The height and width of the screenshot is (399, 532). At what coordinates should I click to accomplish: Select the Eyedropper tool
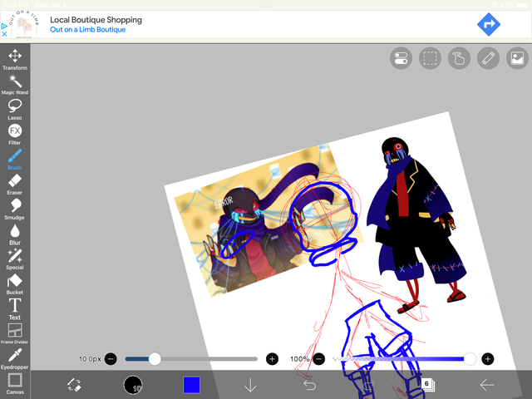[x=15, y=358]
